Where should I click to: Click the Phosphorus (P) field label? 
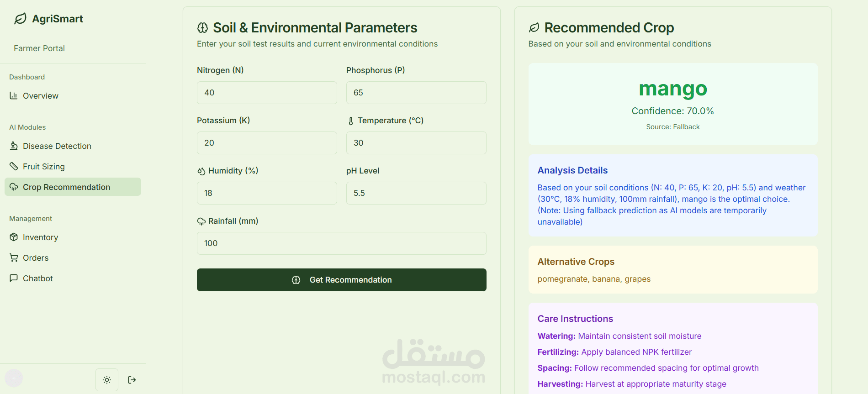click(376, 70)
